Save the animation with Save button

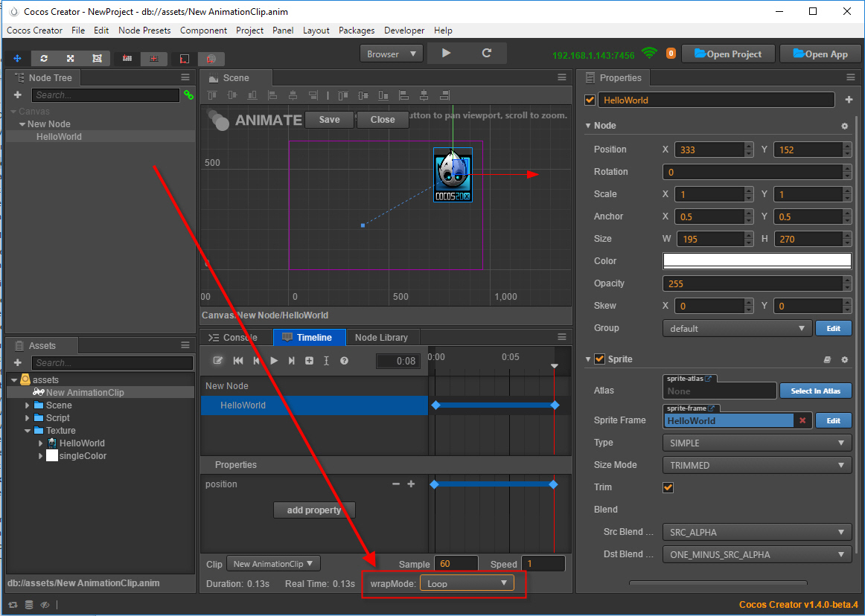pyautogui.click(x=329, y=120)
